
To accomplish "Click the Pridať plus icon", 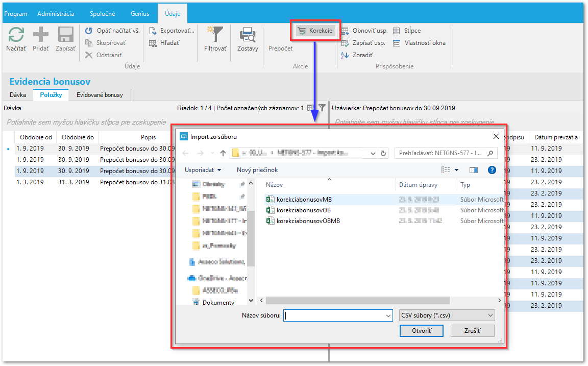I will pos(40,35).
